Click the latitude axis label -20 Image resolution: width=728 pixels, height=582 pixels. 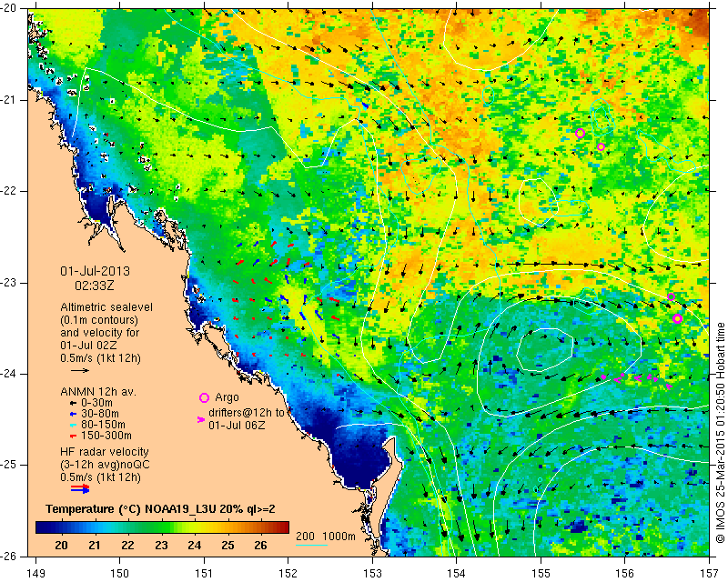[x=9, y=9]
